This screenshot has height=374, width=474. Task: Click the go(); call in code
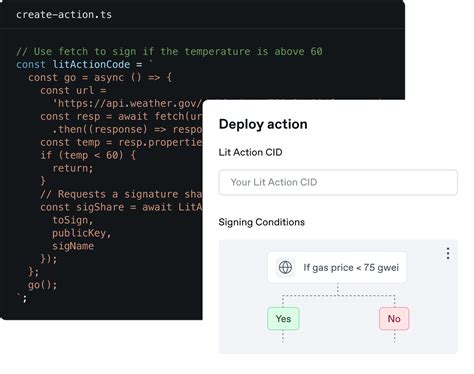(x=43, y=285)
